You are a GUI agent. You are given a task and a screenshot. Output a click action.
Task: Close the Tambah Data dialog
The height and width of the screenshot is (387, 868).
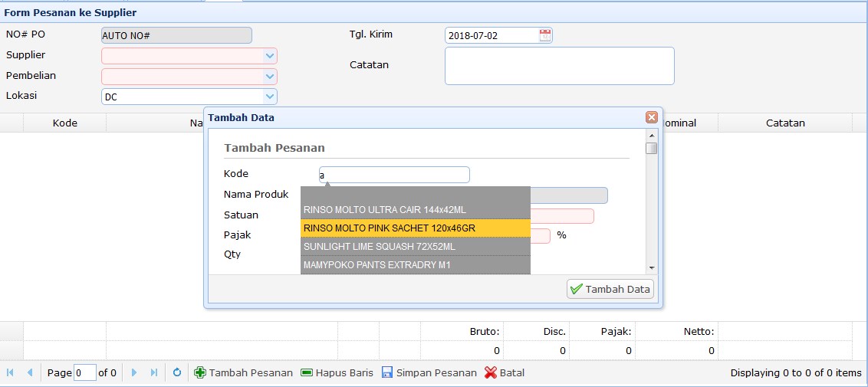point(652,117)
